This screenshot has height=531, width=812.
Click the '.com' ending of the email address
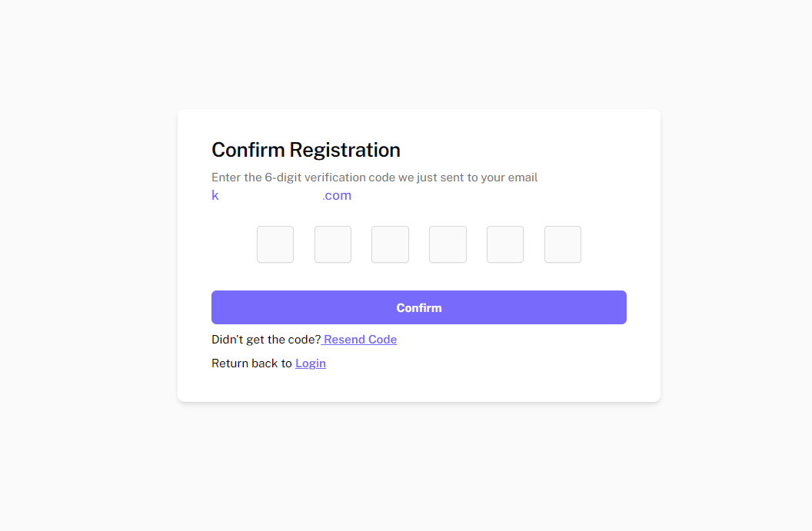click(x=337, y=195)
